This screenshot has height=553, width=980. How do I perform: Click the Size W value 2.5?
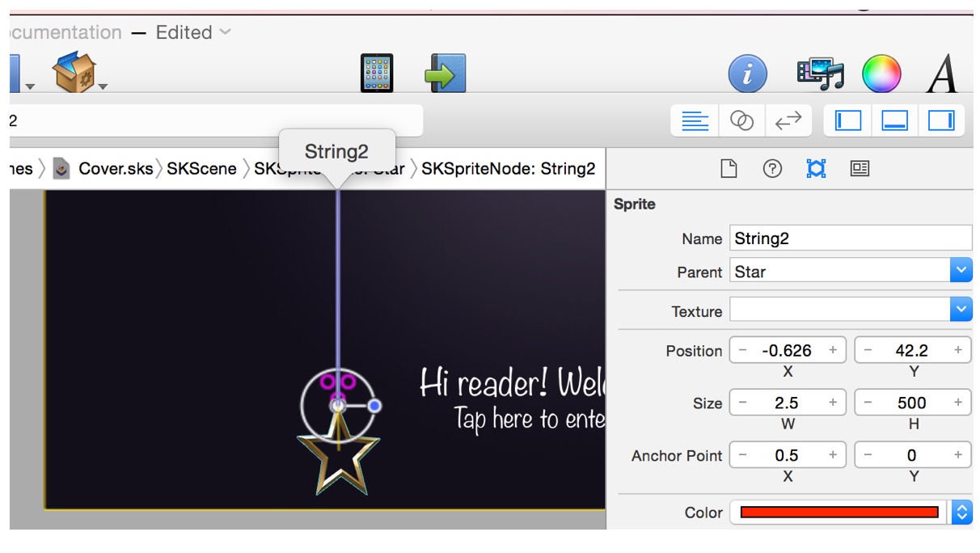[787, 402]
